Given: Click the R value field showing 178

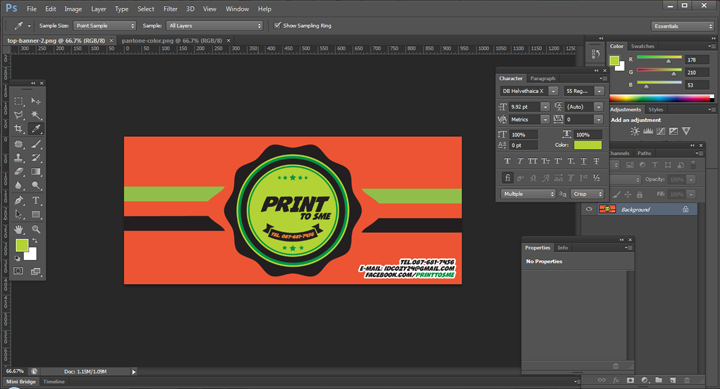Looking at the screenshot, I should [x=697, y=60].
